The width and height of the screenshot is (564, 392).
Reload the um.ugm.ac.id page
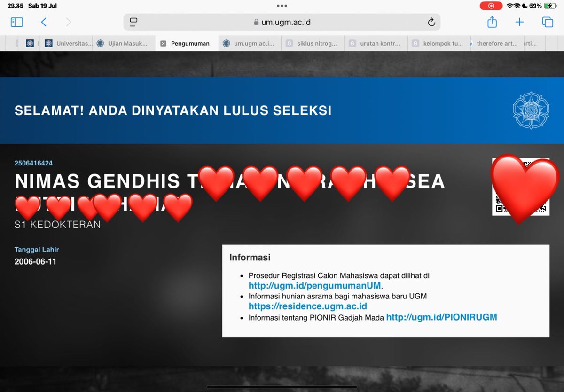pyautogui.click(x=431, y=22)
